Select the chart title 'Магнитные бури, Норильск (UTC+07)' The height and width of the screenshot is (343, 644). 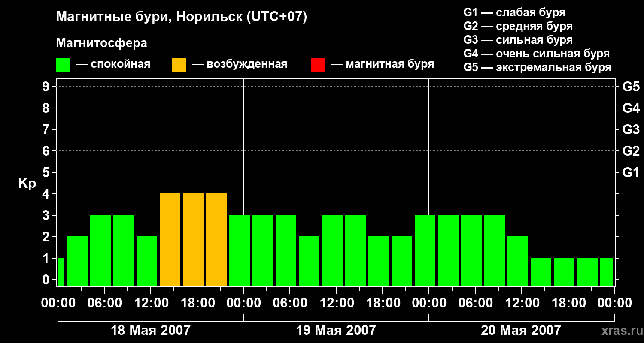[x=182, y=17]
